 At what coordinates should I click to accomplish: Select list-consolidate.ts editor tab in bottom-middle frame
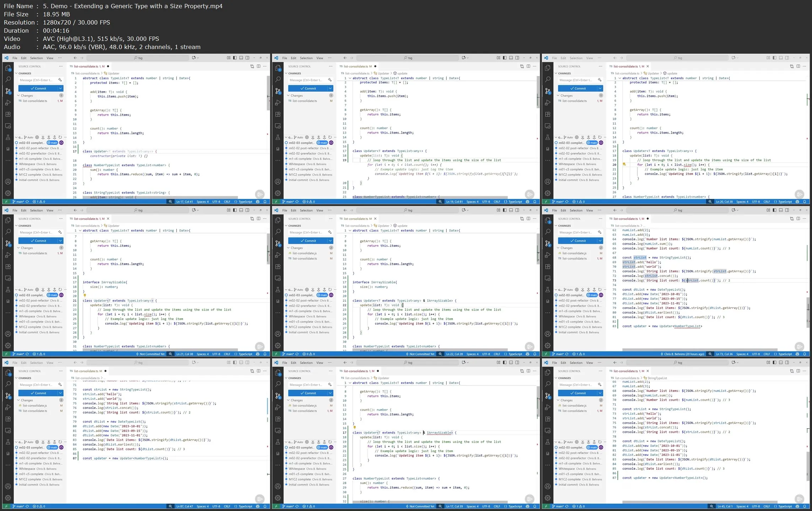pyautogui.click(x=356, y=371)
